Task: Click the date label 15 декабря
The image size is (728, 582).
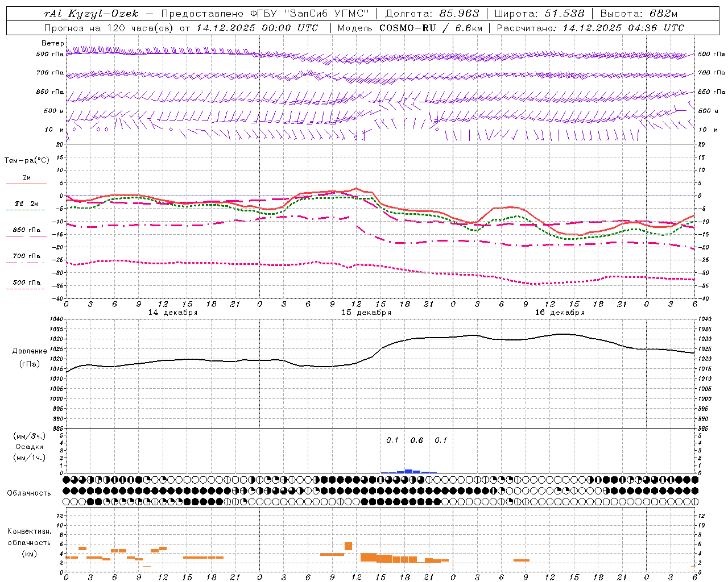Action: (366, 313)
